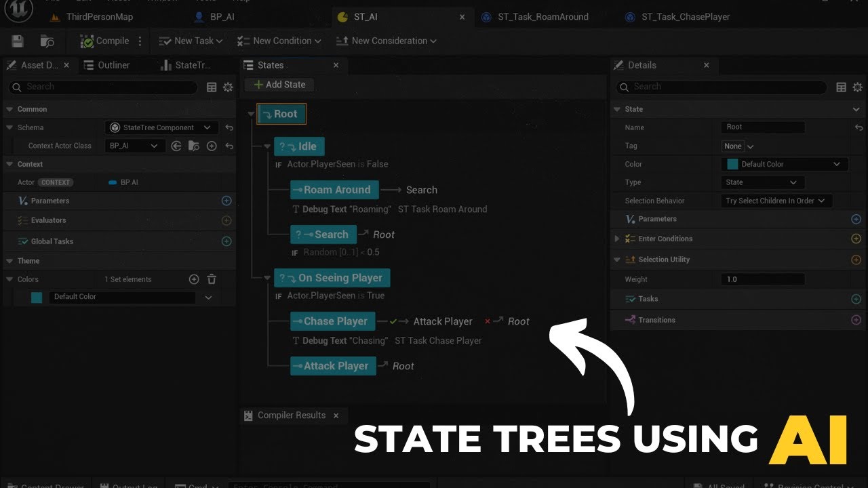Close the Compiler Results tab
Image resolution: width=868 pixels, height=488 pixels.
pyautogui.click(x=336, y=415)
